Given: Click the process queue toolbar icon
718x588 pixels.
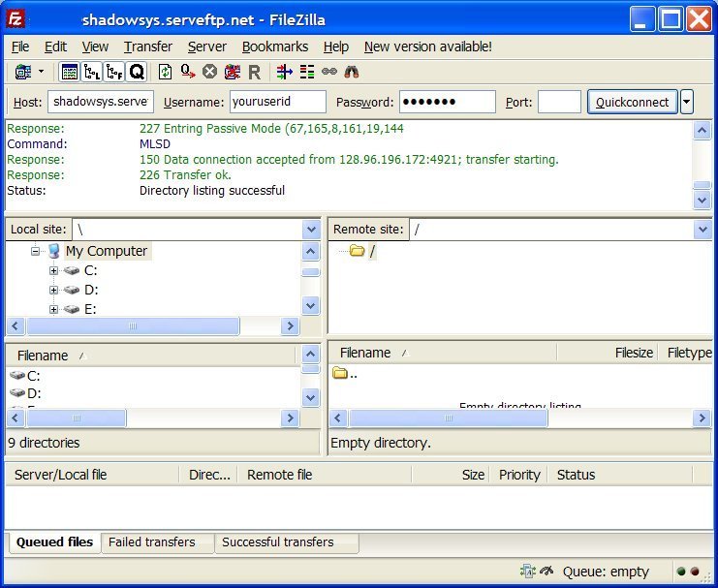Looking at the screenshot, I should click(x=188, y=72).
